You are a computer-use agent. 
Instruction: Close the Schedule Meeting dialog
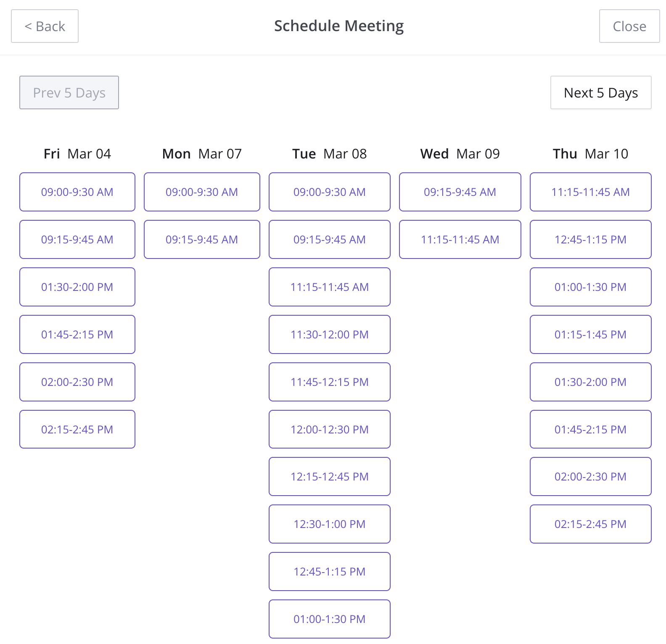click(629, 26)
